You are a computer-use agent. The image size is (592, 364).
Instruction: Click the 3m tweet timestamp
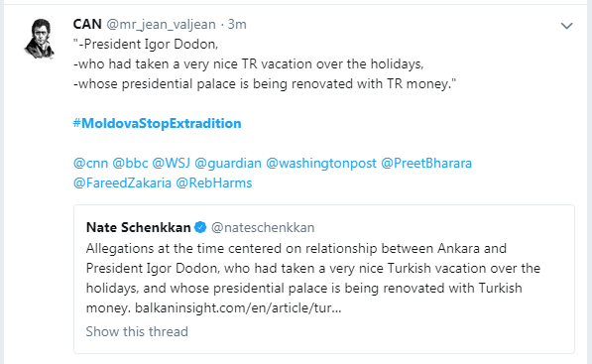click(x=237, y=24)
